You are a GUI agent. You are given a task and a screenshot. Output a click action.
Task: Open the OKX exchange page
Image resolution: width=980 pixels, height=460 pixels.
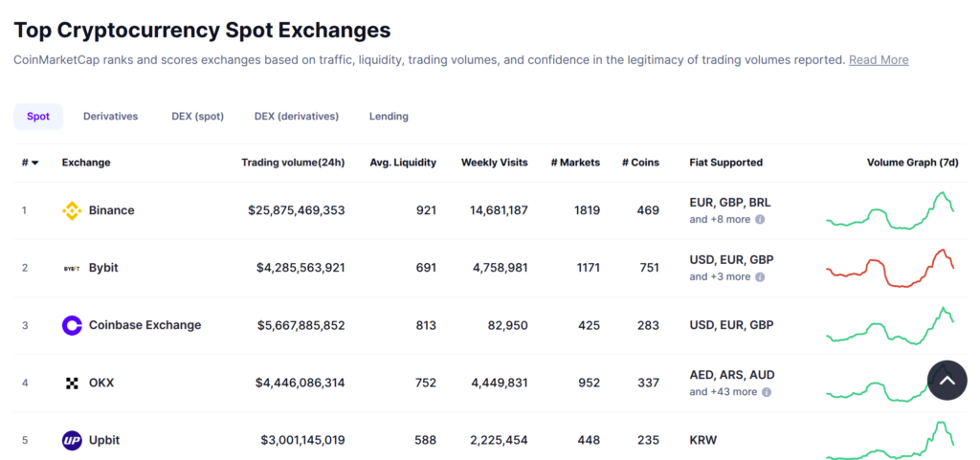(101, 383)
